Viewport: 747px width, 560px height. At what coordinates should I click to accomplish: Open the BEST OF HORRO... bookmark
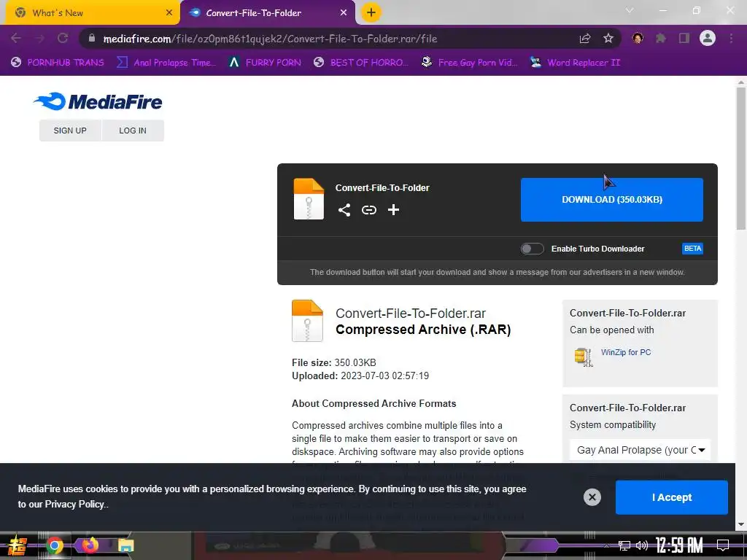tap(361, 63)
